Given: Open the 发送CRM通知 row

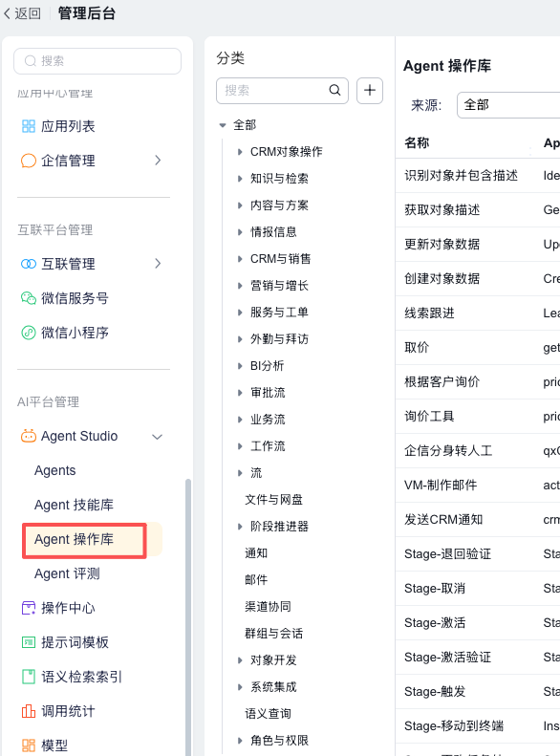Looking at the screenshot, I should 478,520.
